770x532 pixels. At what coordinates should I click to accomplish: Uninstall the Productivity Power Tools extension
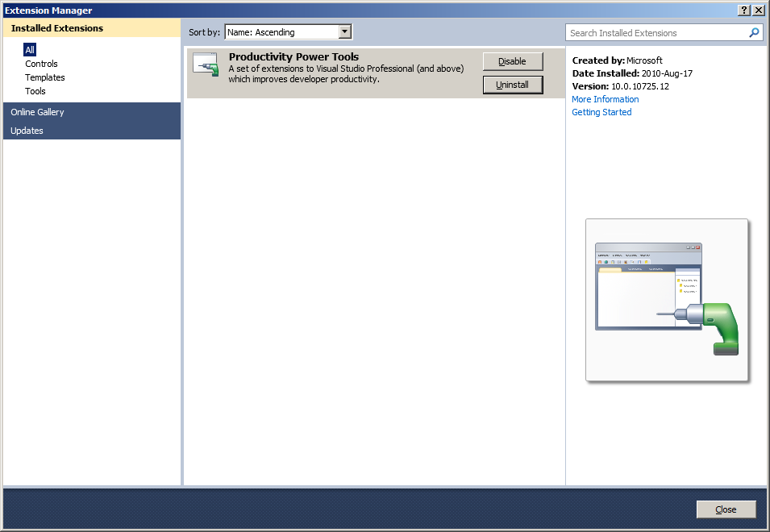pos(513,85)
